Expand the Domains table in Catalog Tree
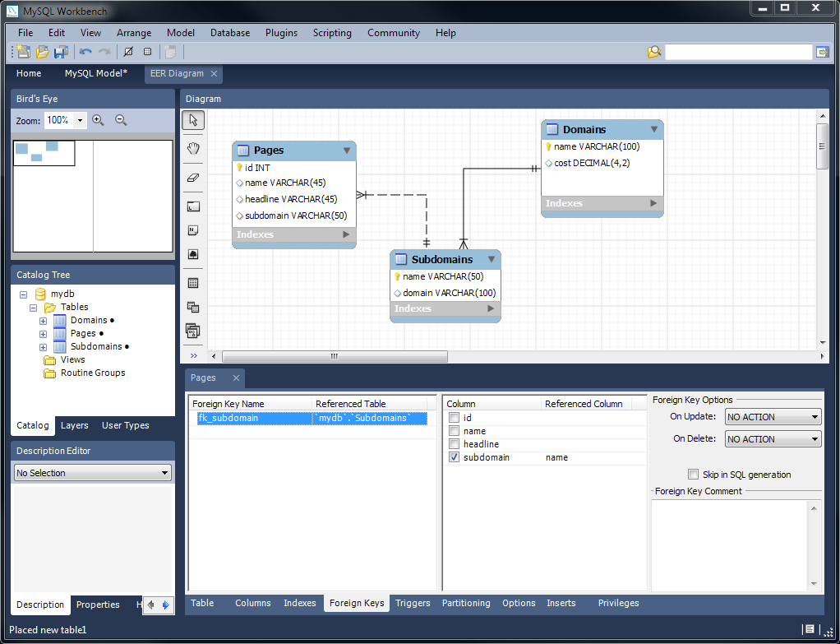This screenshot has width=840, height=644. pyautogui.click(x=44, y=321)
